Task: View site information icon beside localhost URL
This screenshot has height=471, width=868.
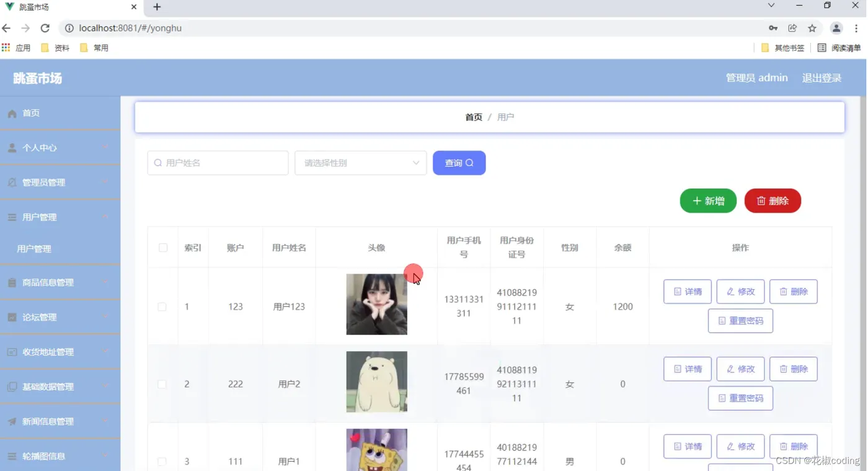Action: click(69, 28)
